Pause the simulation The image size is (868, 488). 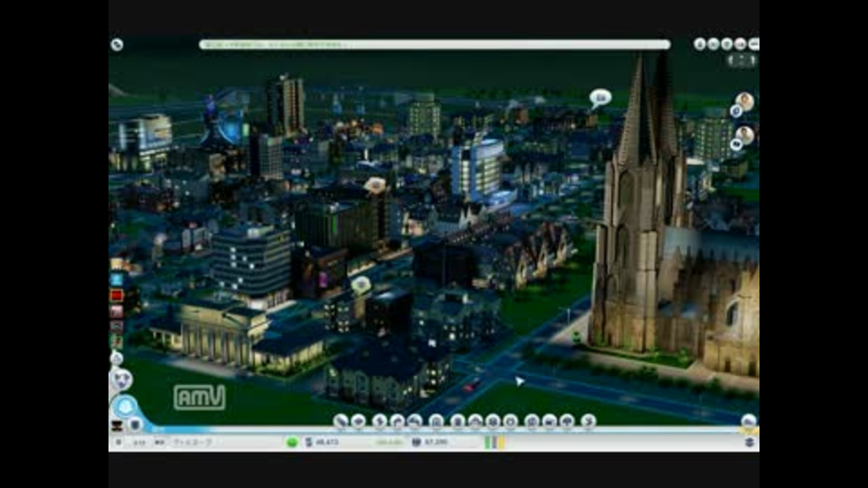click(118, 442)
